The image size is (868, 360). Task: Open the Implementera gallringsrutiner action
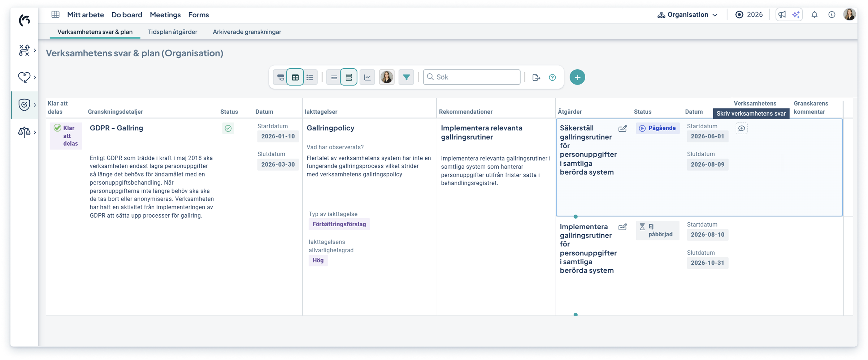tap(588, 249)
